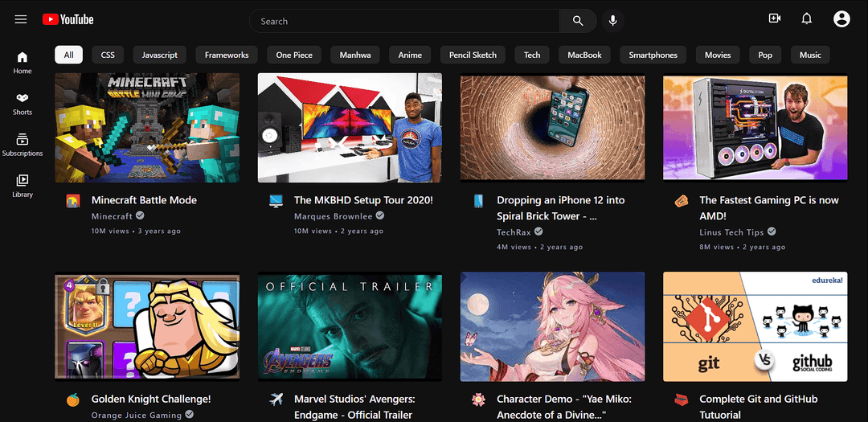The width and height of the screenshot is (868, 422).
Task: Click the verified badge next to Minecraft
Action: tap(140, 215)
